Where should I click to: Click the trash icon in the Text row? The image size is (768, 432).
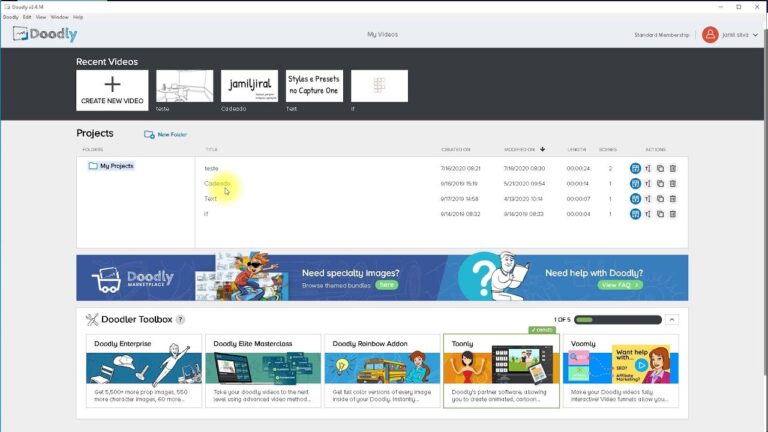[673, 199]
